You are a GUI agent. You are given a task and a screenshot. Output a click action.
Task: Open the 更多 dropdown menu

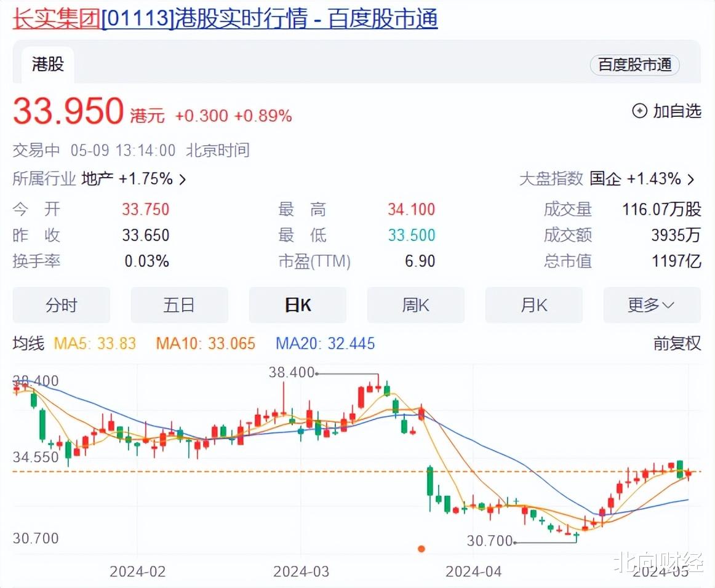652,305
